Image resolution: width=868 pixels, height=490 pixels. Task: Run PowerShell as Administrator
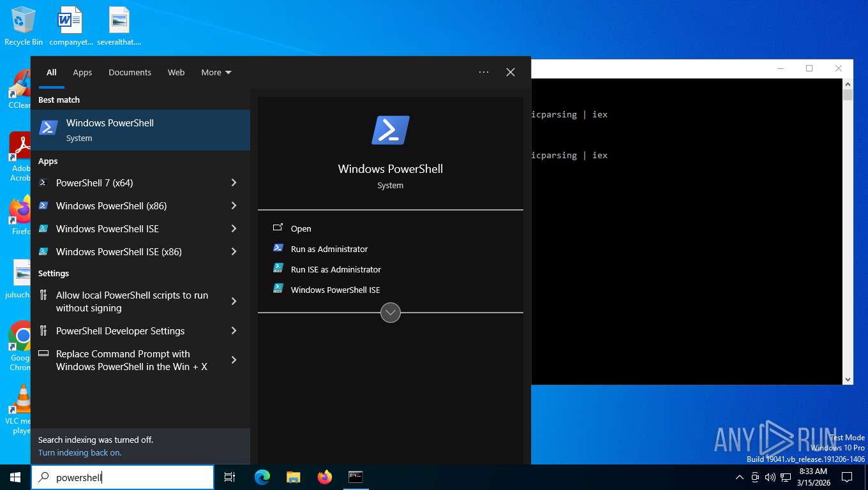click(329, 249)
